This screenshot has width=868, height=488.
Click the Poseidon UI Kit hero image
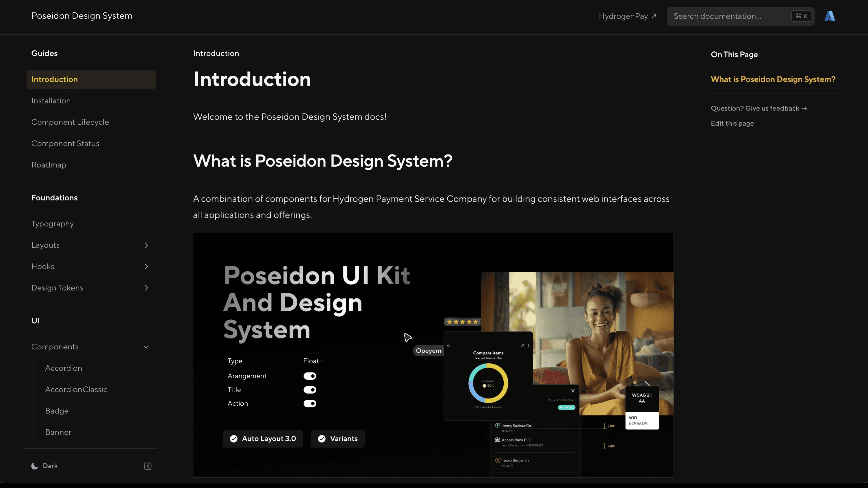pyautogui.click(x=433, y=355)
